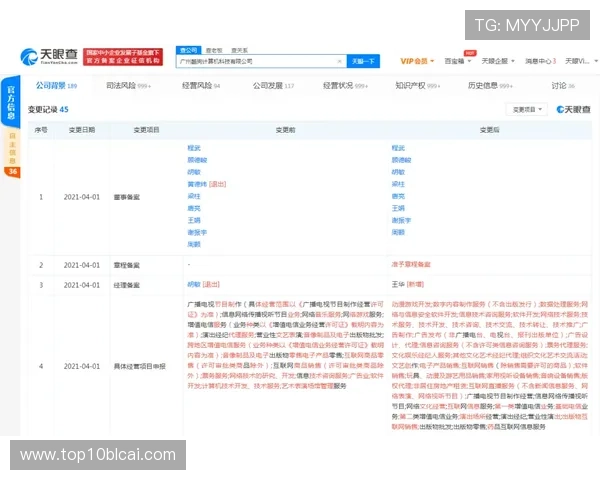Select the 历史信息 999+ tab
The width and height of the screenshot is (600, 480).
pos(490,86)
